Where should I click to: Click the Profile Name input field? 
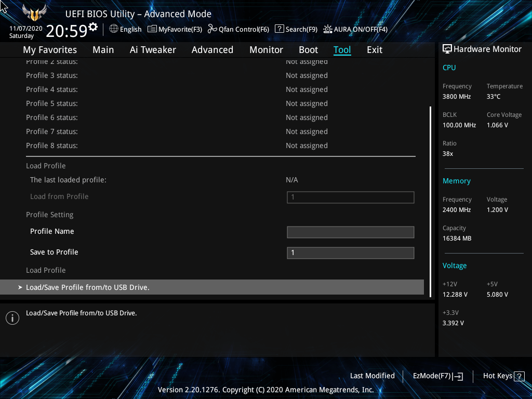[351, 232]
